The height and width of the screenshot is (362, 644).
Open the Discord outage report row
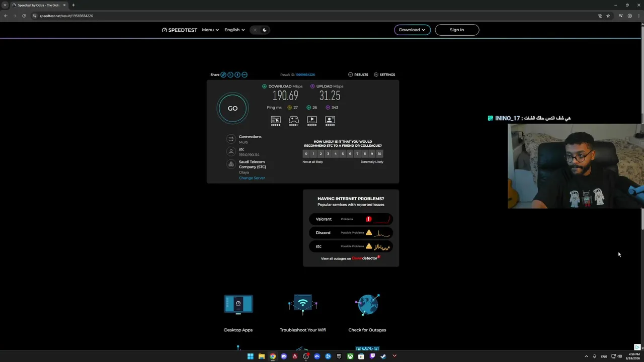[x=351, y=233]
